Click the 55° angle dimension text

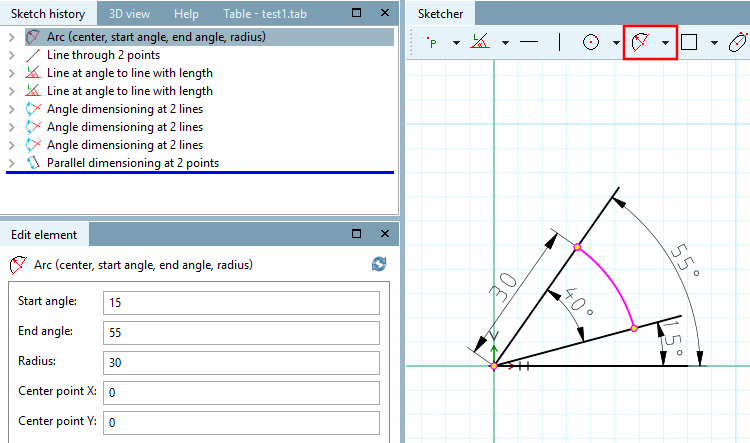(685, 261)
